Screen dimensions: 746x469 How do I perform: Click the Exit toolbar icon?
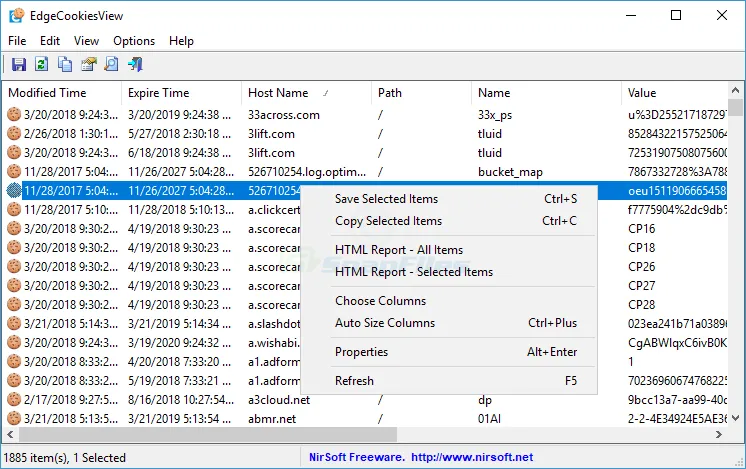point(135,64)
